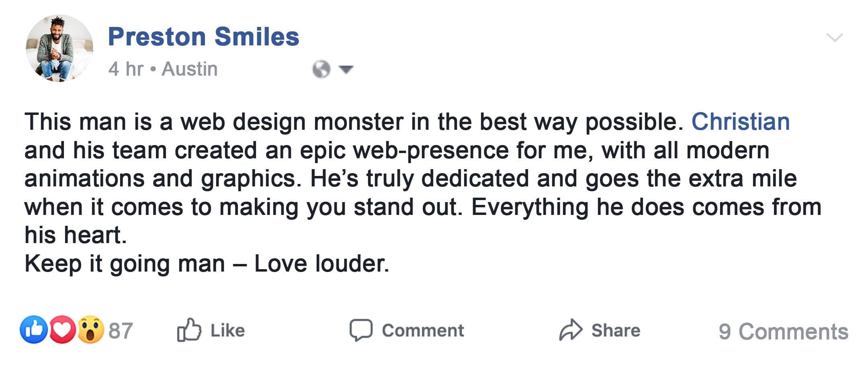Open Preston Smiles' profile picture
The height and width of the screenshot is (366, 868).
tap(59, 49)
